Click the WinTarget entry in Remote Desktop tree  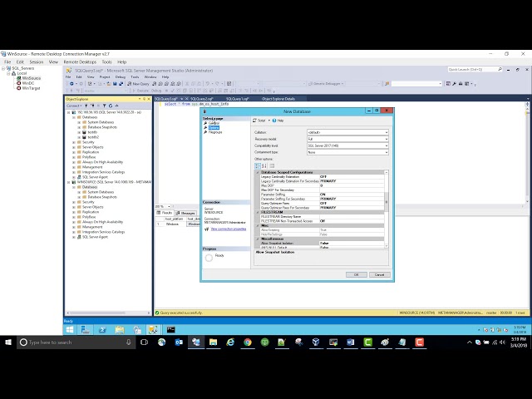(x=31, y=88)
